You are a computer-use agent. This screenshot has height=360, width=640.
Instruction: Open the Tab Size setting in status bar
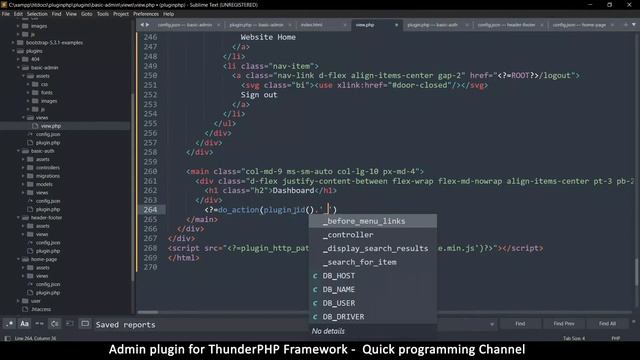(x=574, y=338)
